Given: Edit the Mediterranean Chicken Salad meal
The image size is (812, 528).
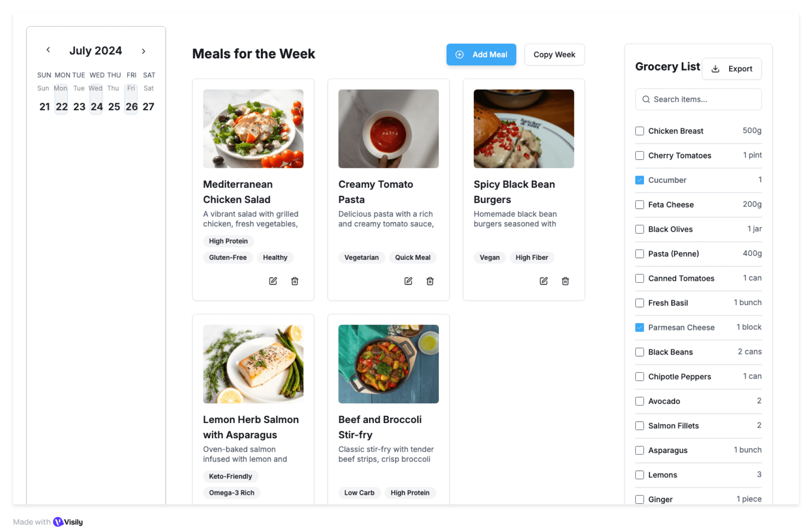Looking at the screenshot, I should [x=273, y=281].
